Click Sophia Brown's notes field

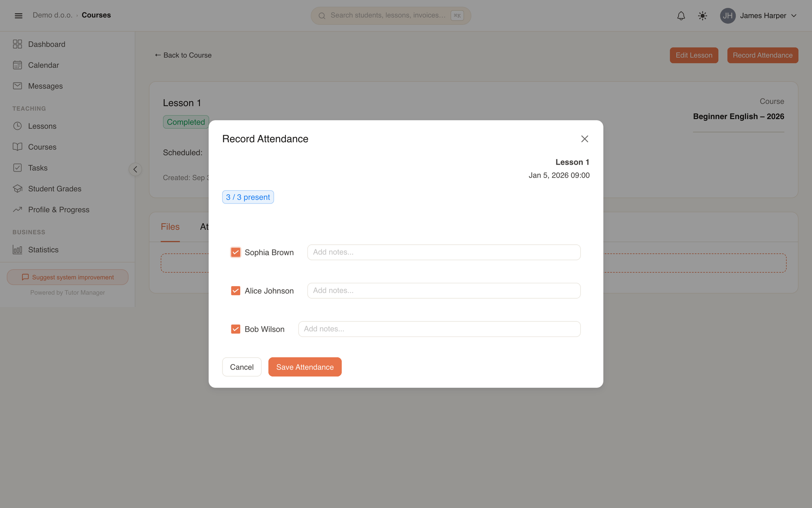[444, 252]
